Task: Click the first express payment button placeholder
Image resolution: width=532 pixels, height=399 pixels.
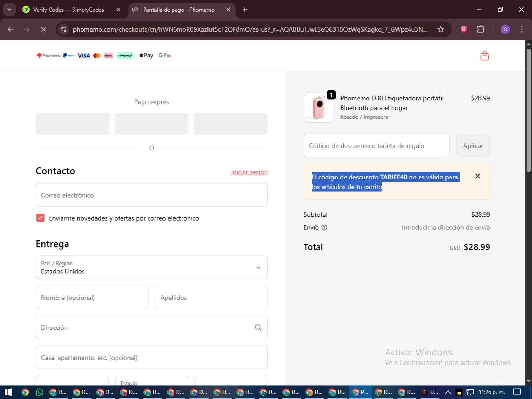Action: pyautogui.click(x=73, y=124)
